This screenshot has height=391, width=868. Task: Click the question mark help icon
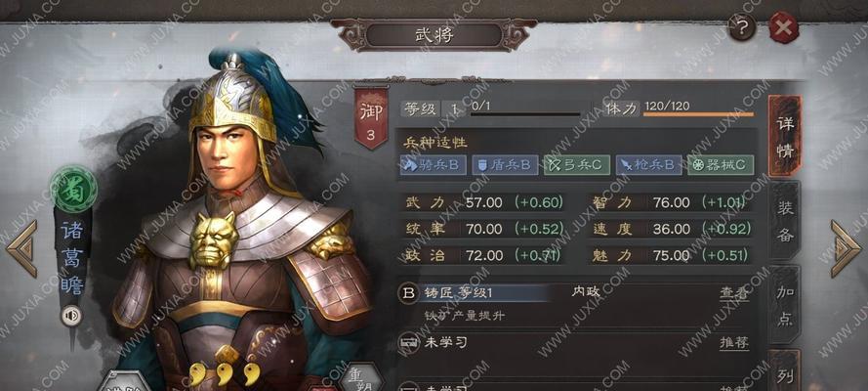742,27
